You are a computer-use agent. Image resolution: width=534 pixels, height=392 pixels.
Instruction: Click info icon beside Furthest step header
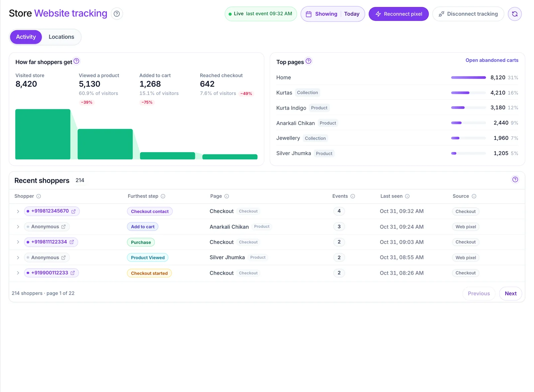[163, 196]
